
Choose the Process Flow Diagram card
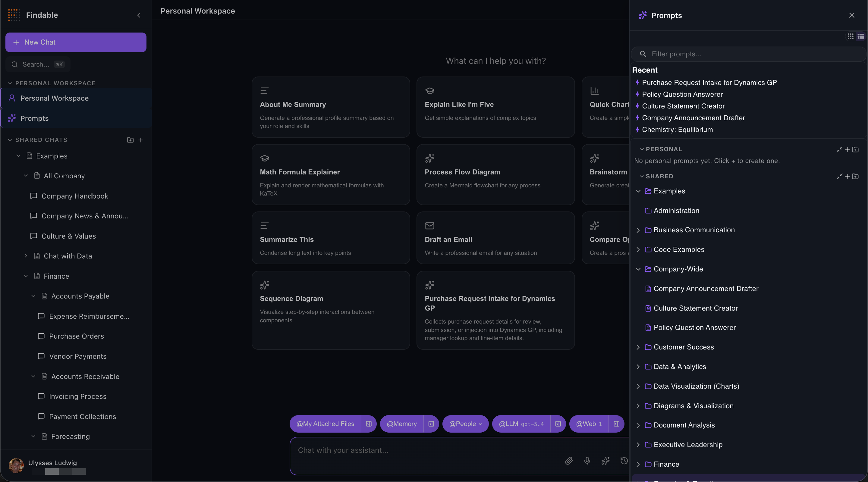495,174
